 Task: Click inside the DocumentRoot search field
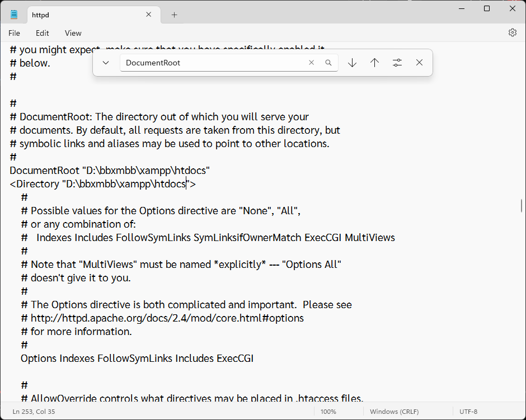(213, 63)
